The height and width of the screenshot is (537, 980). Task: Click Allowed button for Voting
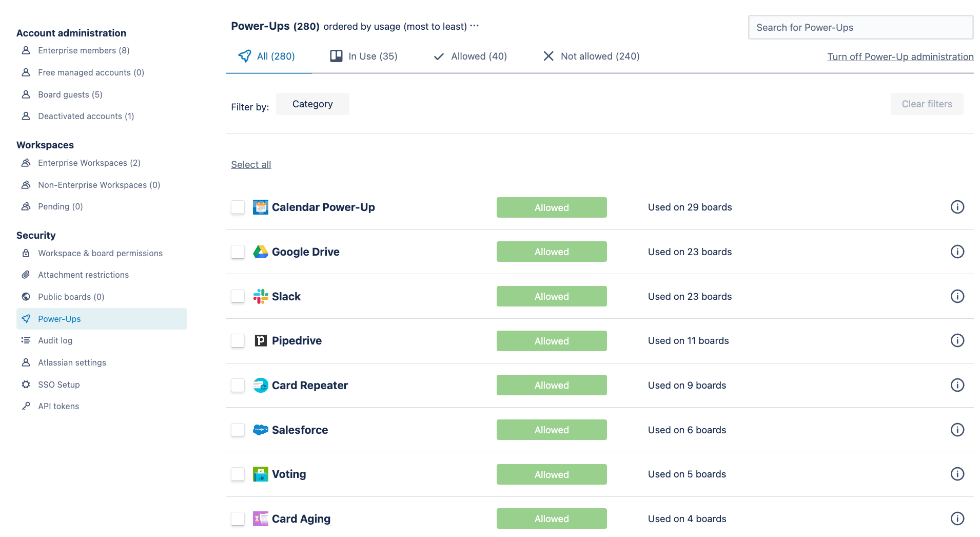[x=552, y=474]
